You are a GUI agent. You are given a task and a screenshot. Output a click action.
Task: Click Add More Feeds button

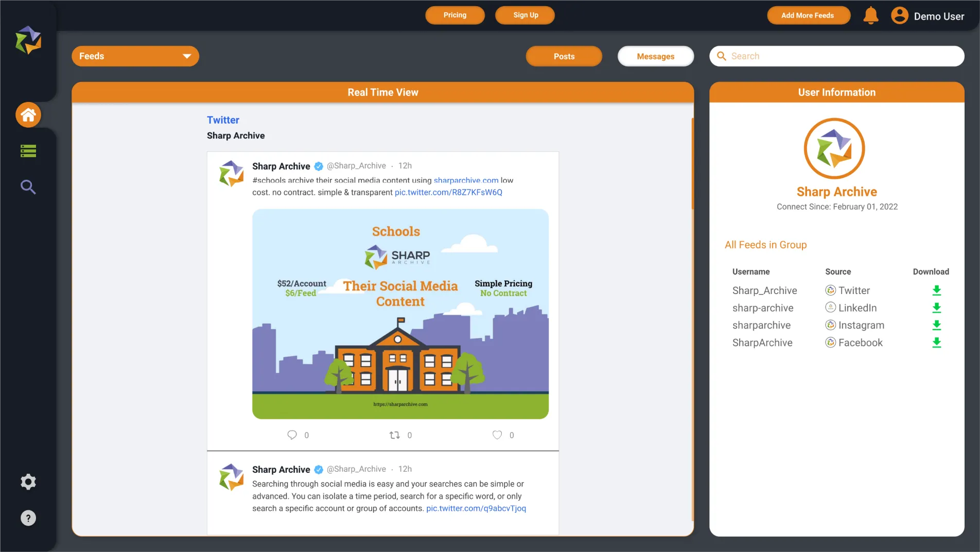[x=809, y=15]
